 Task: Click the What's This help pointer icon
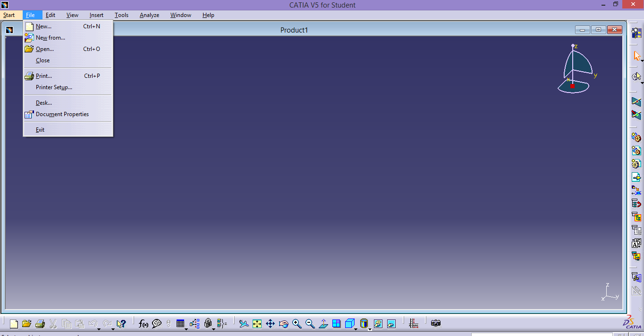(x=121, y=324)
